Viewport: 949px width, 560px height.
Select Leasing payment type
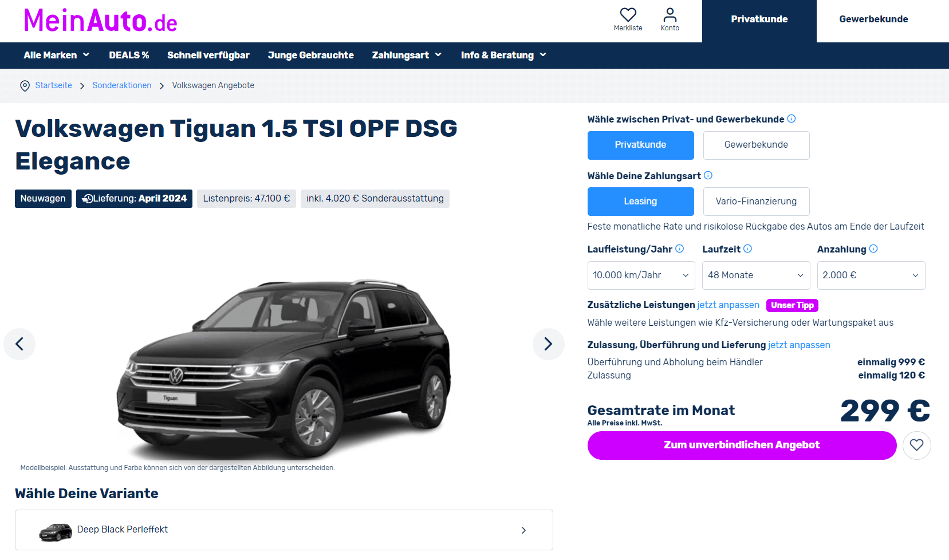[640, 202]
